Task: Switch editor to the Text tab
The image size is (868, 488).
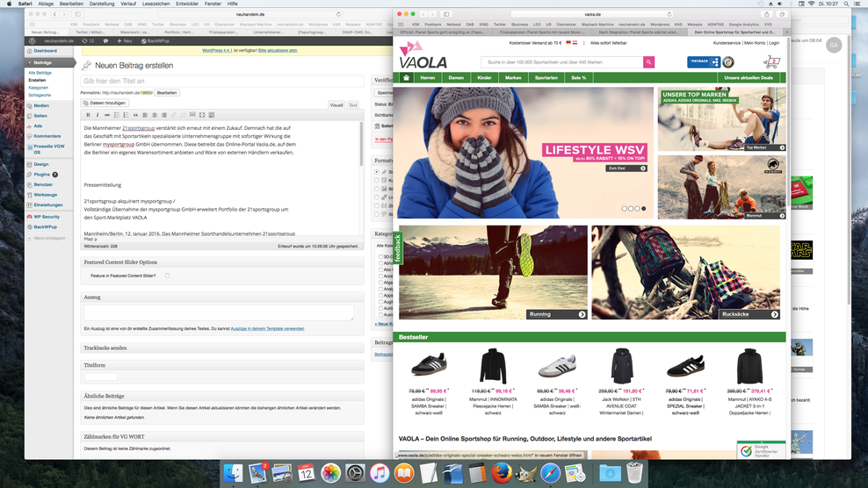Action: 352,105
